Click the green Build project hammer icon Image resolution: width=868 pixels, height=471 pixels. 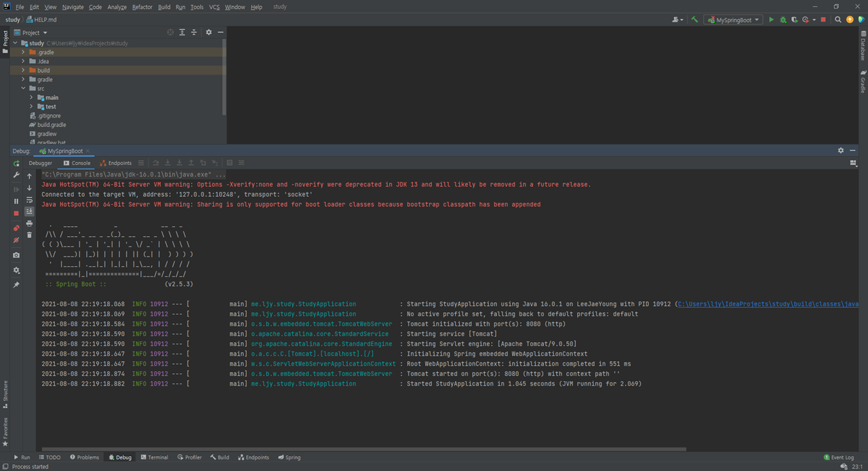tap(694, 20)
